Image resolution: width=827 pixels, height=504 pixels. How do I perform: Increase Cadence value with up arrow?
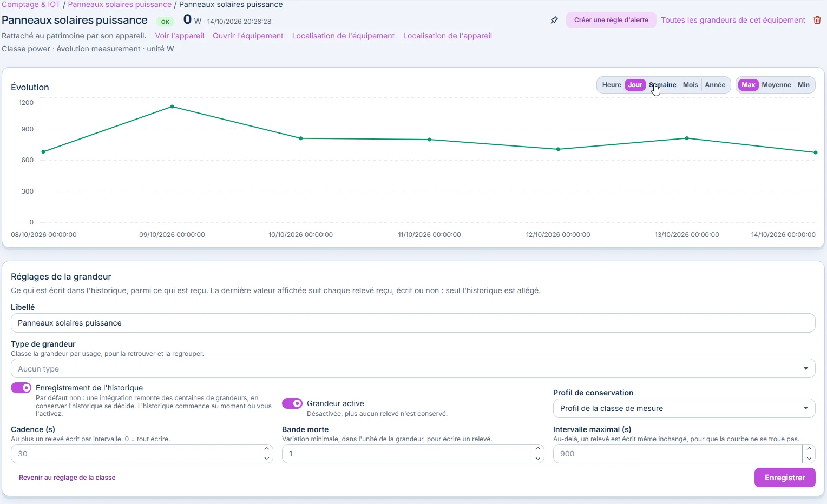(x=267, y=449)
